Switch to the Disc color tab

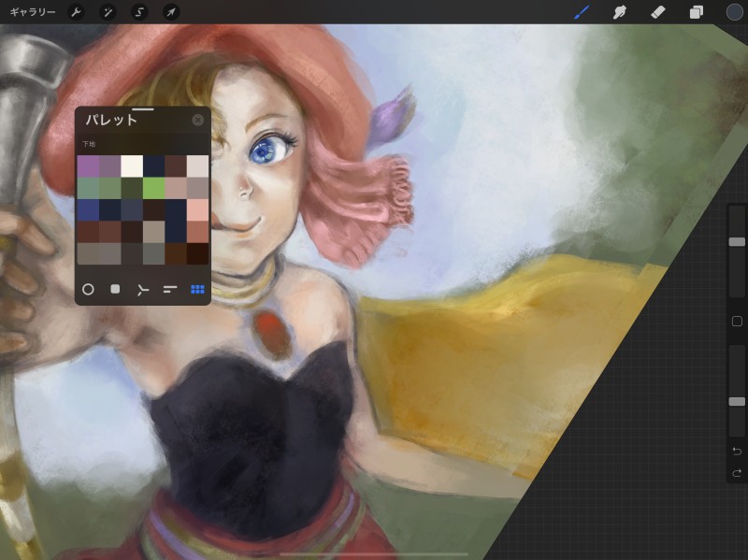click(88, 289)
